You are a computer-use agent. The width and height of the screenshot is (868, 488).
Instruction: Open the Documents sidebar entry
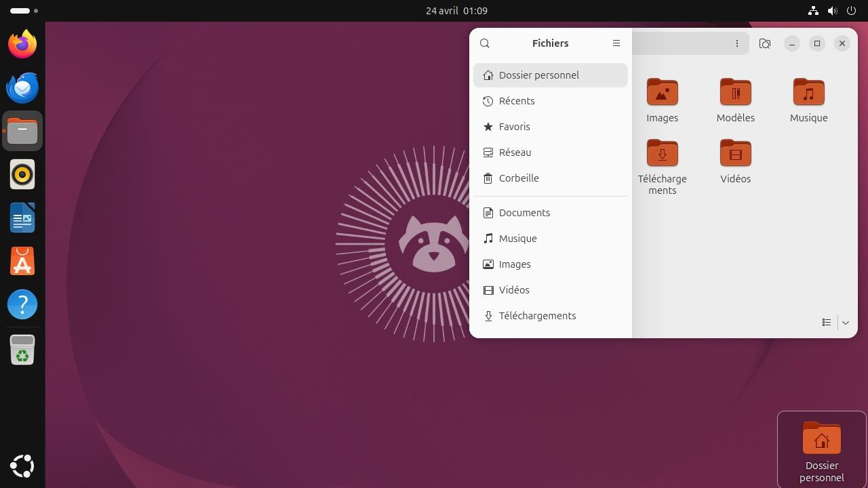(524, 212)
